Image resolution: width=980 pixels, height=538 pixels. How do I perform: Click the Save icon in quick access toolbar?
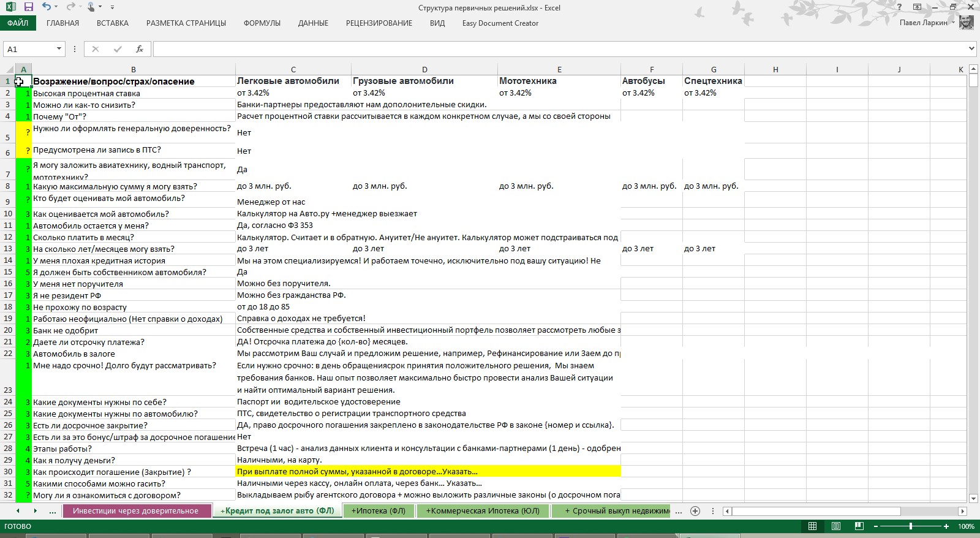click(28, 7)
